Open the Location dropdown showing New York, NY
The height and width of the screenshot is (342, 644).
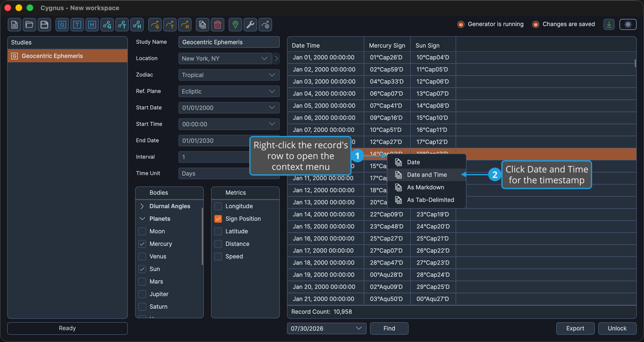coord(225,58)
